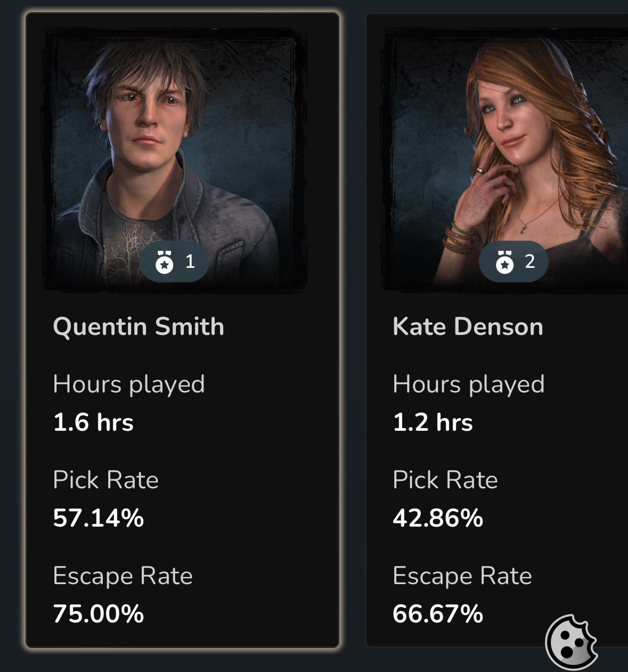Image resolution: width=628 pixels, height=672 pixels.
Task: Click Kate's 1.2 hrs value
Action: 433,422
